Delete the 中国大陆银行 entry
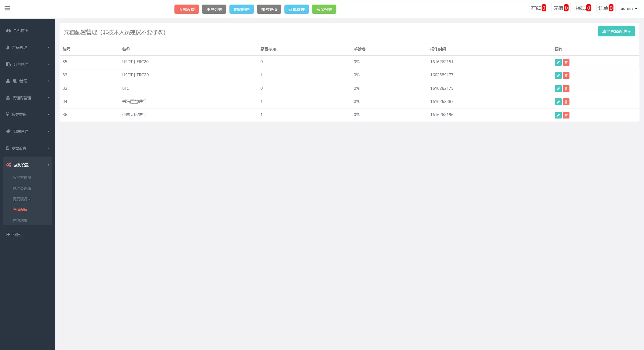 pos(566,115)
